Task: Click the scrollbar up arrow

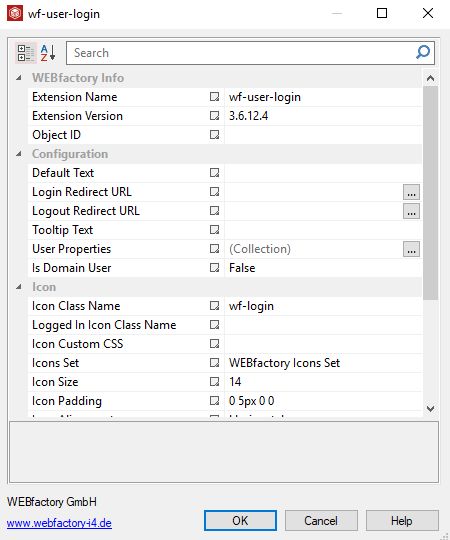Action: [x=430, y=78]
